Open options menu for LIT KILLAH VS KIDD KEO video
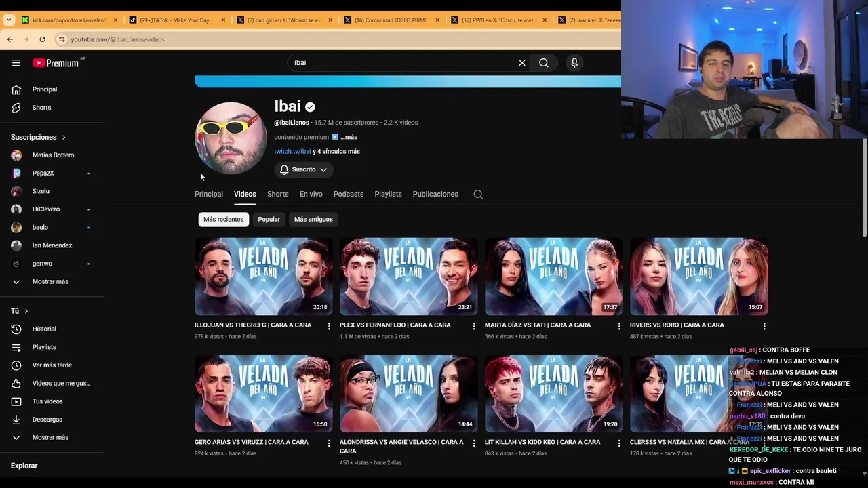This screenshot has height=488, width=868. pyautogui.click(x=619, y=443)
